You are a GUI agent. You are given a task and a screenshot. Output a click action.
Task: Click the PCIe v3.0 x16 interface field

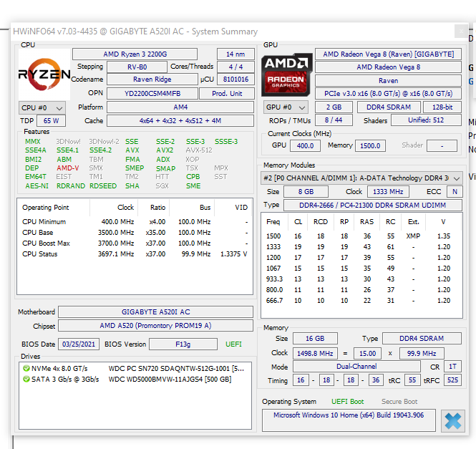point(388,94)
